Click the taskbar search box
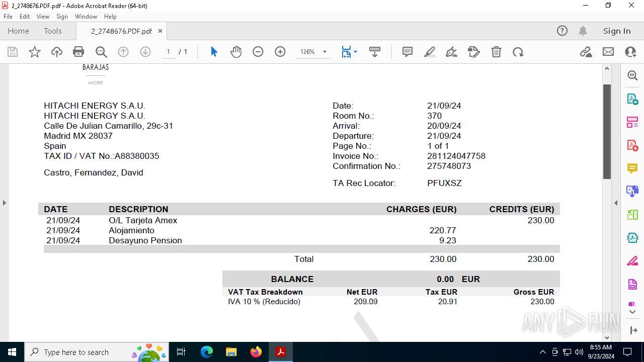 (x=97, y=352)
